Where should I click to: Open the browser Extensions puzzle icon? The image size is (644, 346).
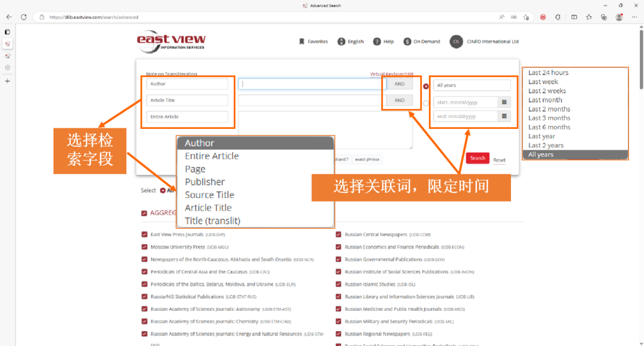coord(558,17)
